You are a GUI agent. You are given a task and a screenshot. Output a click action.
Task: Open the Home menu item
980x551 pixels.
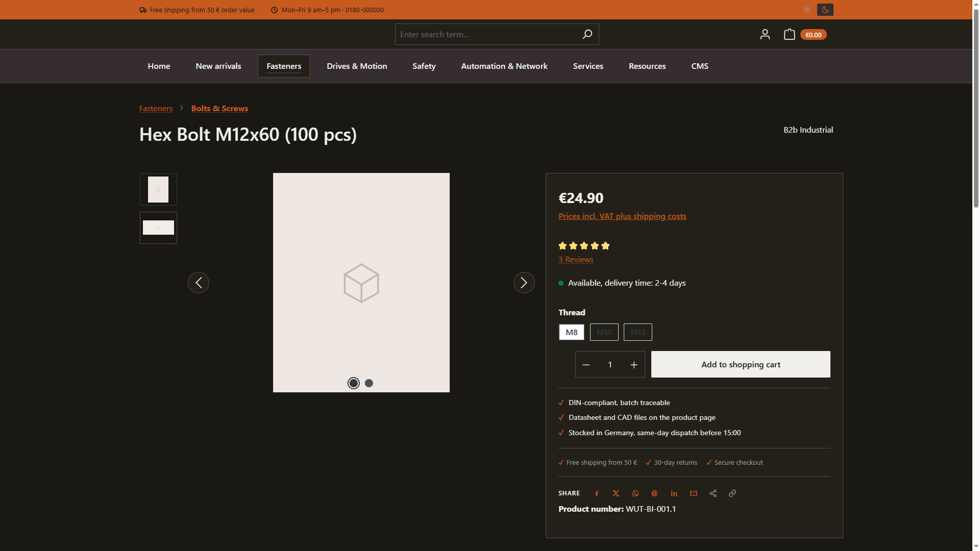tap(159, 66)
